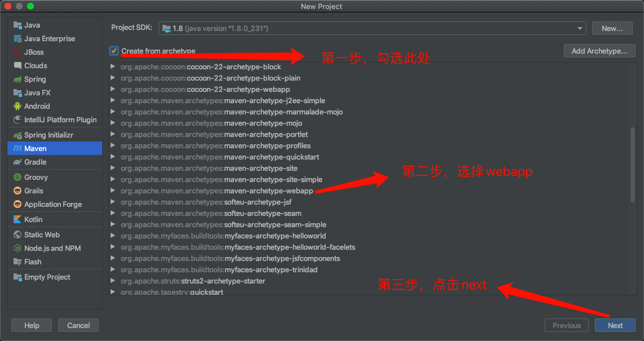This screenshot has height=341, width=644.
Task: Select the JBoss project type icon
Action: click(17, 52)
